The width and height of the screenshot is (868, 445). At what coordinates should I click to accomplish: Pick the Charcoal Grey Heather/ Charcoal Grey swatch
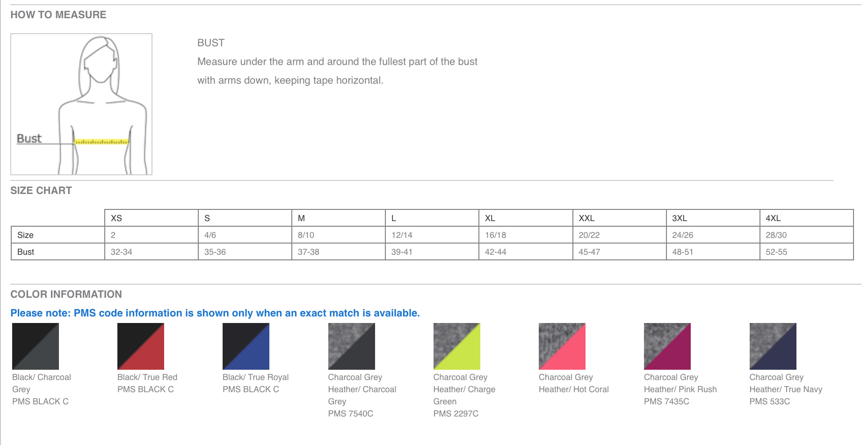point(352,346)
